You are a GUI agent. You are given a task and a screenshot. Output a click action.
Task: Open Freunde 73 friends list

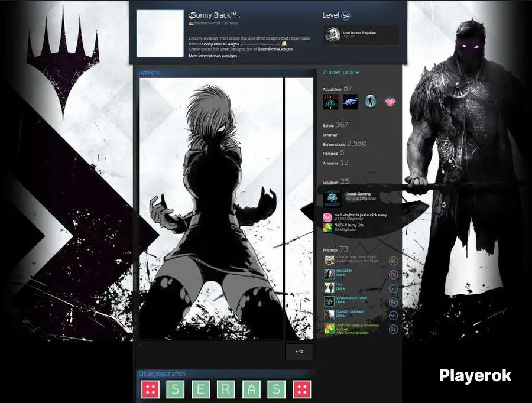[x=335, y=249]
